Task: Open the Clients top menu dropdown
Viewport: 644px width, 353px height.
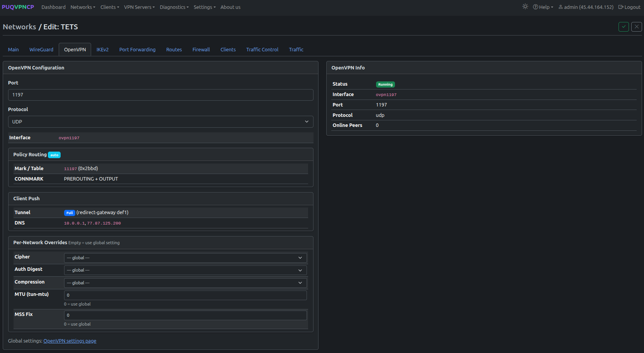Action: 110,7
